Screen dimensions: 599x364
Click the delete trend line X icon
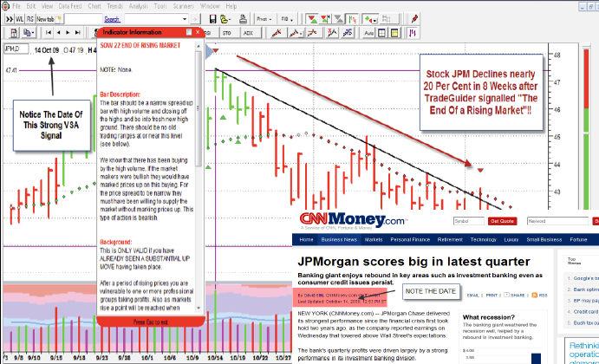pos(332,33)
